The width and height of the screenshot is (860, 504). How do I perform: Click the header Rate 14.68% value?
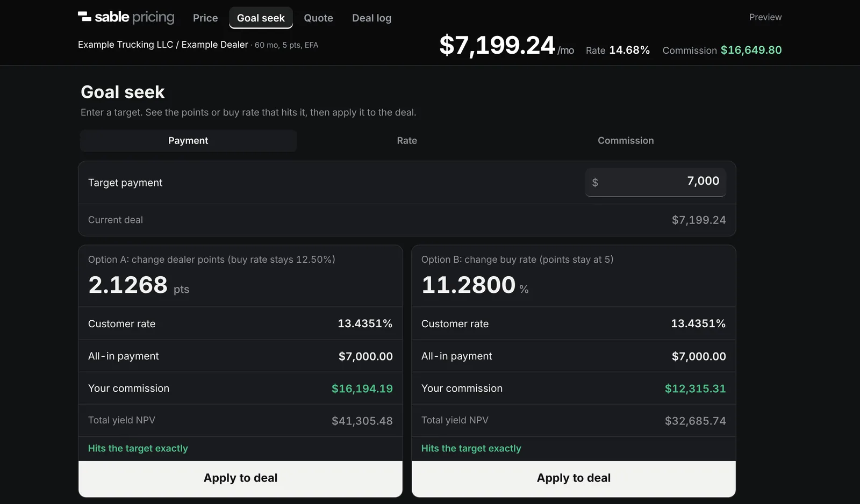tap(618, 50)
